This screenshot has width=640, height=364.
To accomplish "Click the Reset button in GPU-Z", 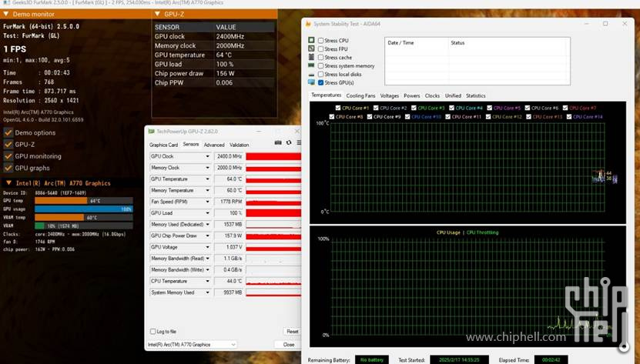I will [292, 332].
